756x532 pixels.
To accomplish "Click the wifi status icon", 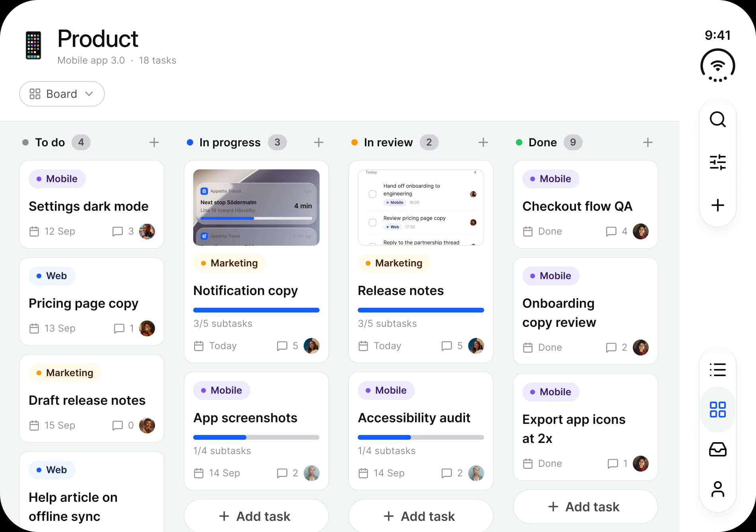I will (717, 66).
